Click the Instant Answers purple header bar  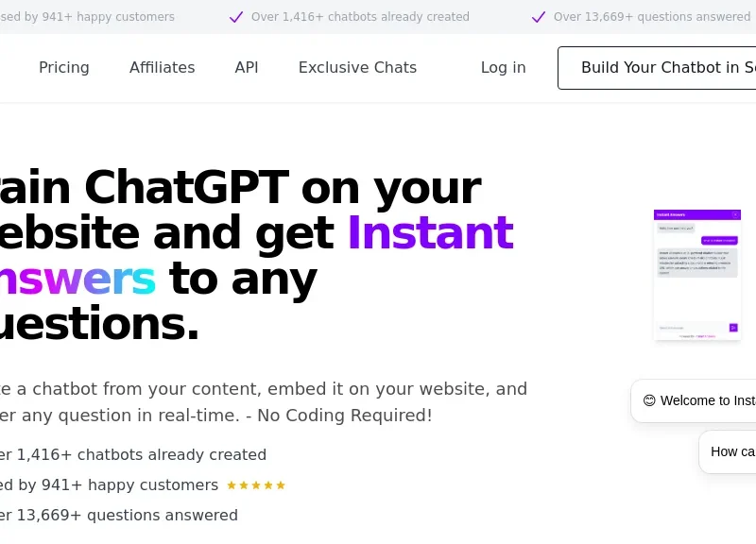697,214
